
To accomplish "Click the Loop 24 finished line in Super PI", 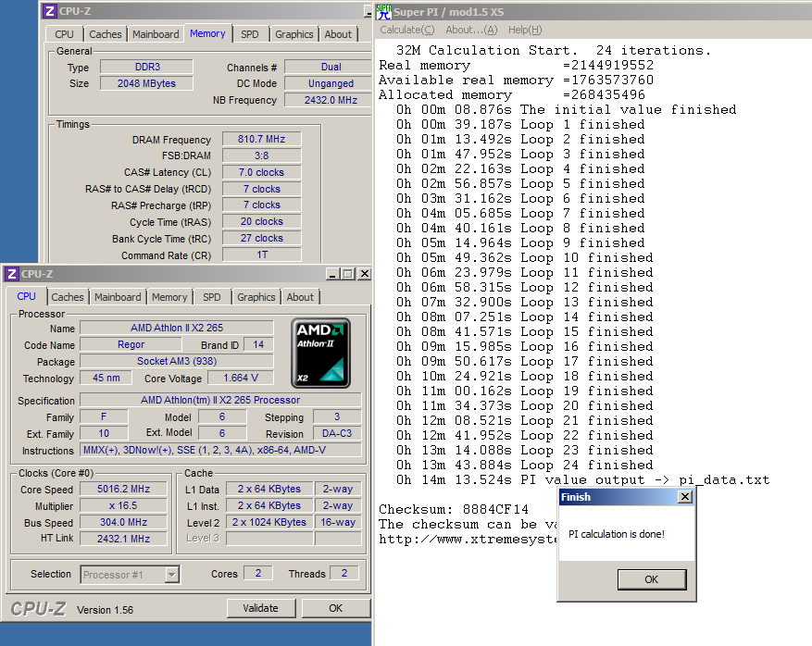I will (x=525, y=465).
